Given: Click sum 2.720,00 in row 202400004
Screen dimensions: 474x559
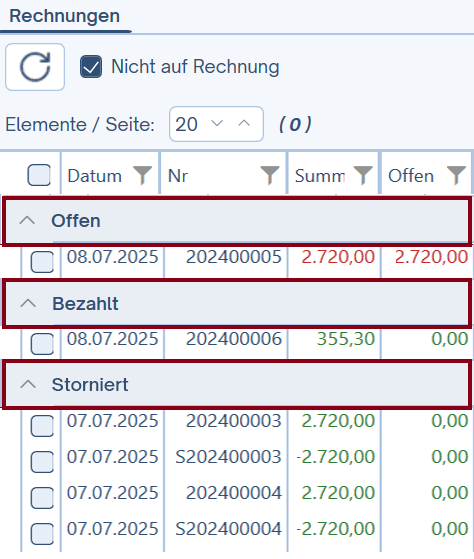Looking at the screenshot, I should (338, 493).
